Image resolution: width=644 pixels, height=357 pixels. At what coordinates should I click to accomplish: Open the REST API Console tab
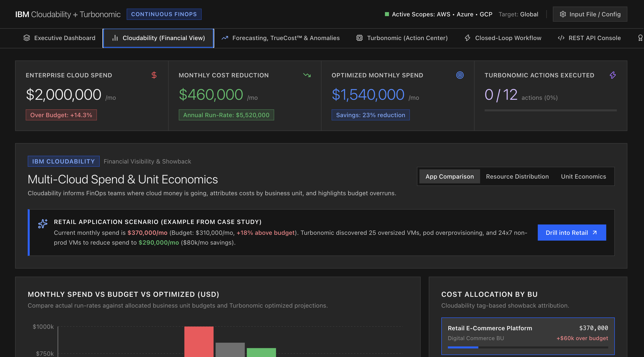(x=589, y=38)
